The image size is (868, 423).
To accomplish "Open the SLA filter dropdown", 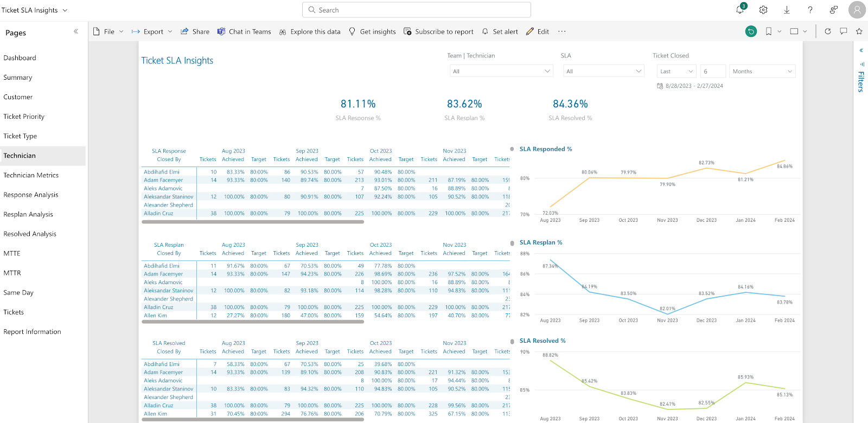I will 604,71.
